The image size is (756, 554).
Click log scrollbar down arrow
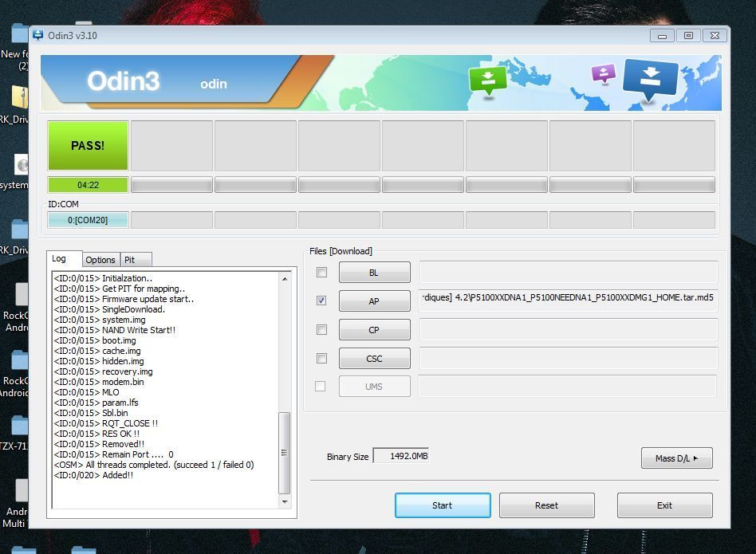(x=285, y=502)
